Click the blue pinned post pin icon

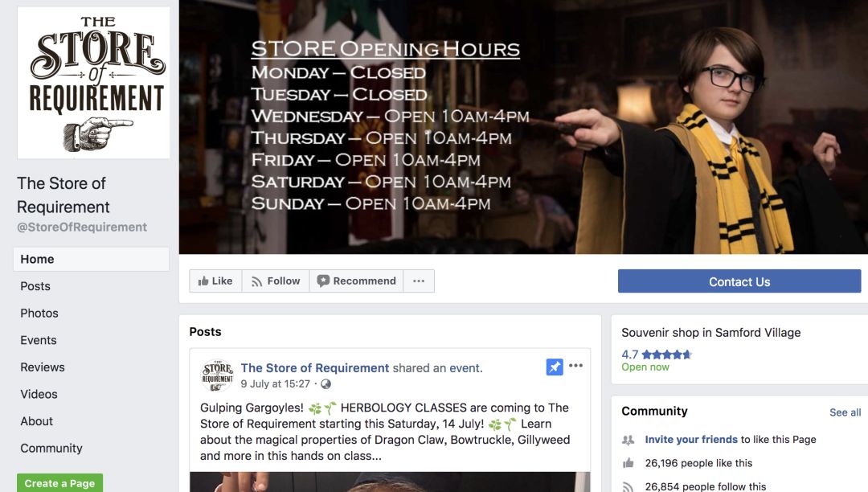(x=554, y=367)
